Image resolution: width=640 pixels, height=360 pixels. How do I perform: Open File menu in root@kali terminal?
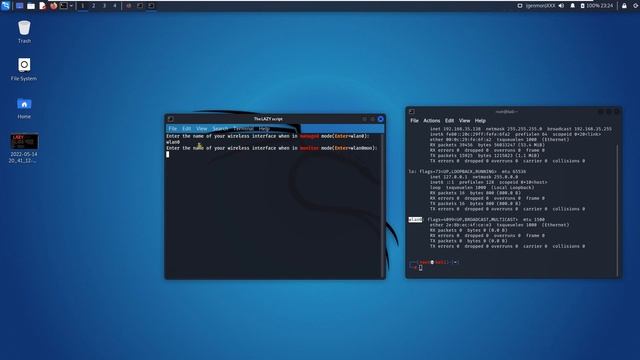tap(414, 121)
